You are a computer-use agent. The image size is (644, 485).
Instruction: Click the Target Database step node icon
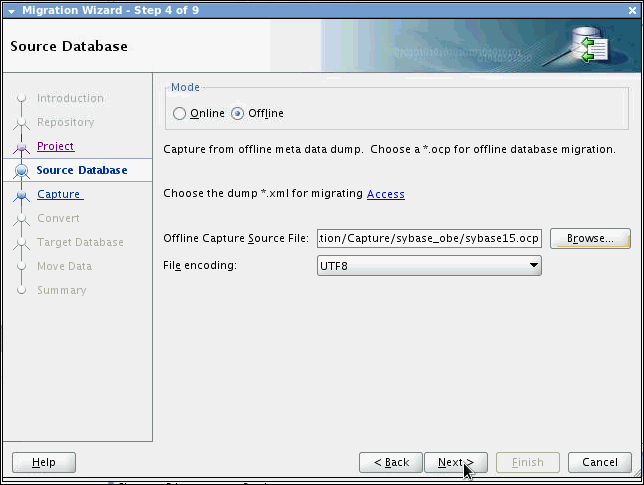pyautogui.click(x=21, y=243)
